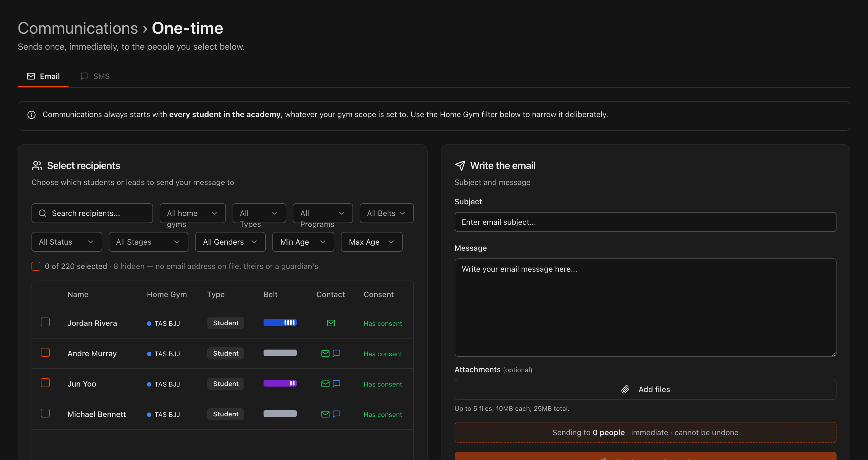The image size is (868, 460).
Task: Click the people icon beside Select recipients
Action: tap(37, 166)
